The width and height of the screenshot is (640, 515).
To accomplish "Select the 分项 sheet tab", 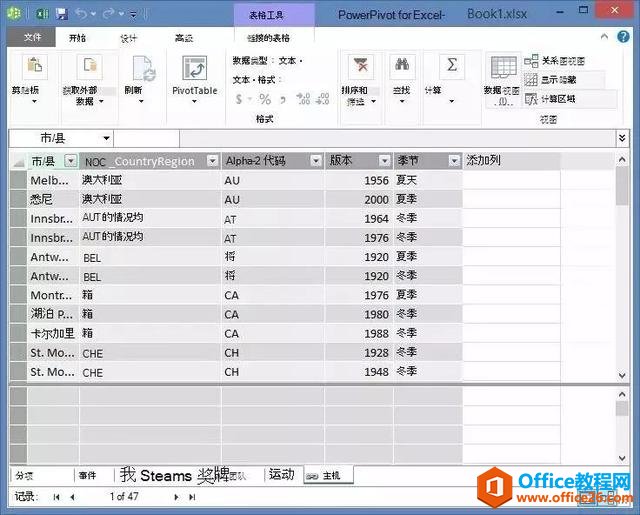I will 24,475.
